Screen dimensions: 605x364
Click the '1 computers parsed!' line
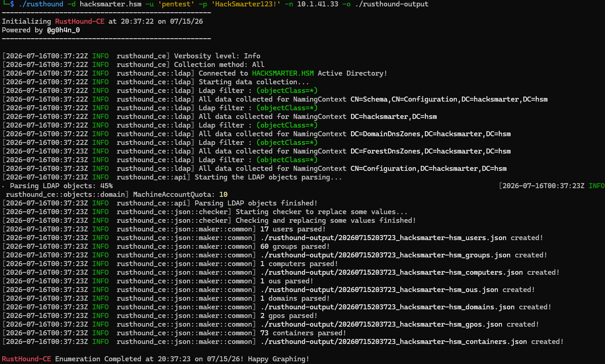pyautogui.click(x=299, y=264)
